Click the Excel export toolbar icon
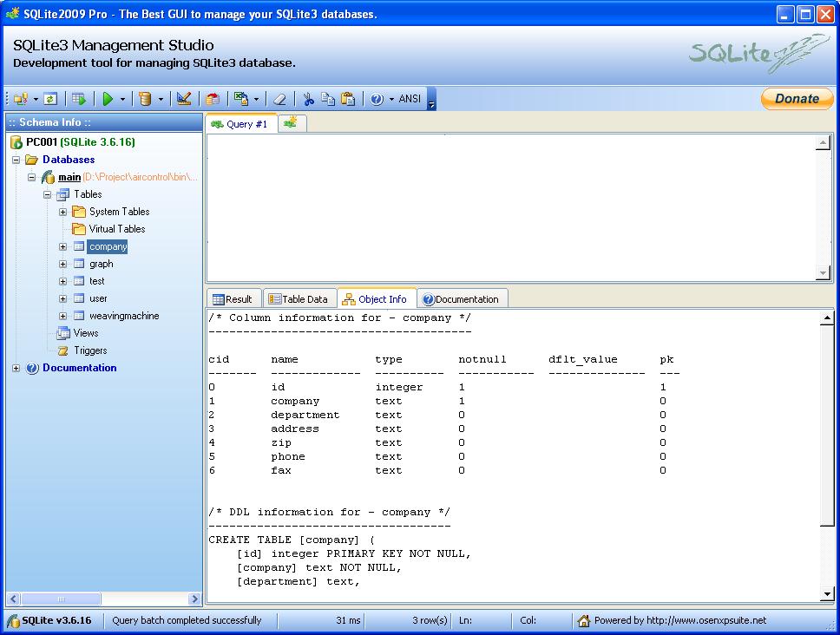The width and height of the screenshot is (840, 635). click(x=241, y=99)
